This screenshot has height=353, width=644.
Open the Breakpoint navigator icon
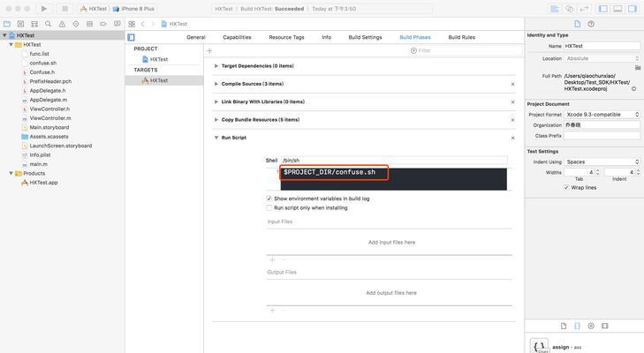point(103,24)
